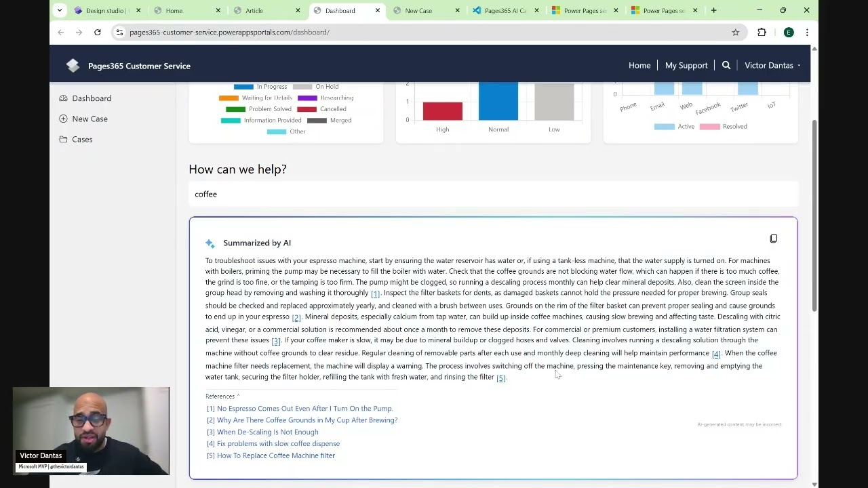This screenshot has height=488, width=868.
Task: Open 'When De-Scaling Is Not Enough' reference
Action: click(267, 432)
